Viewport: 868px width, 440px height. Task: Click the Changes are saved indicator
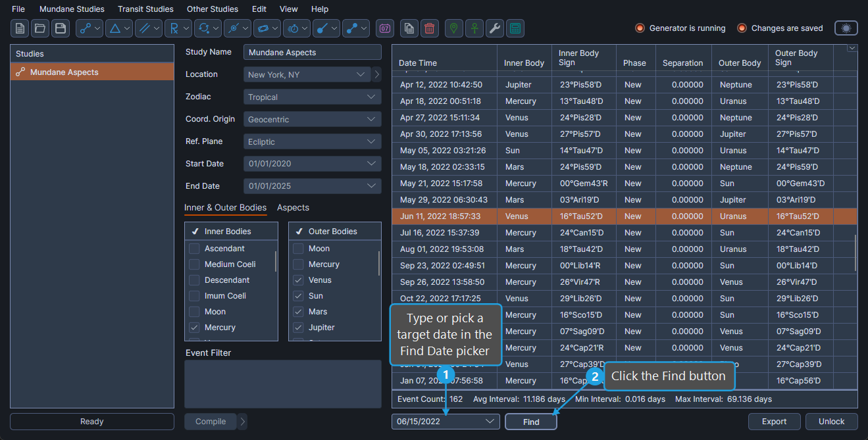(x=780, y=28)
